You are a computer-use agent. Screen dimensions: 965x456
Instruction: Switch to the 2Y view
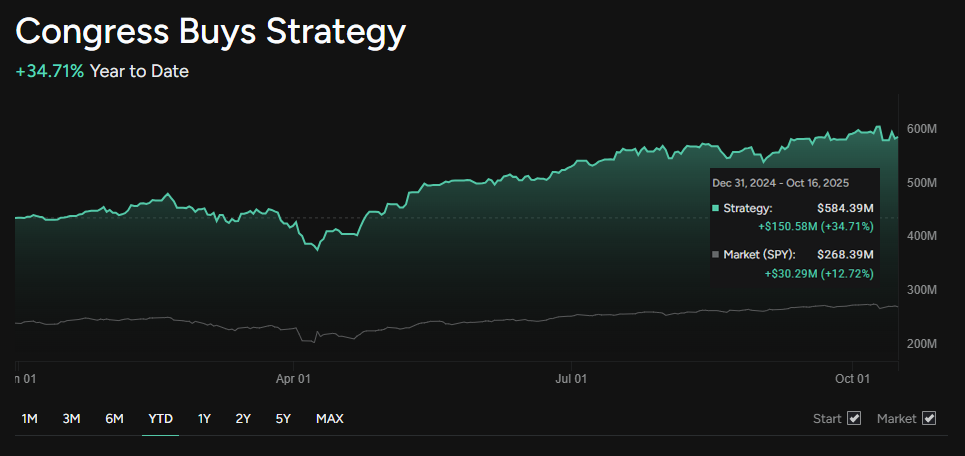click(x=243, y=418)
